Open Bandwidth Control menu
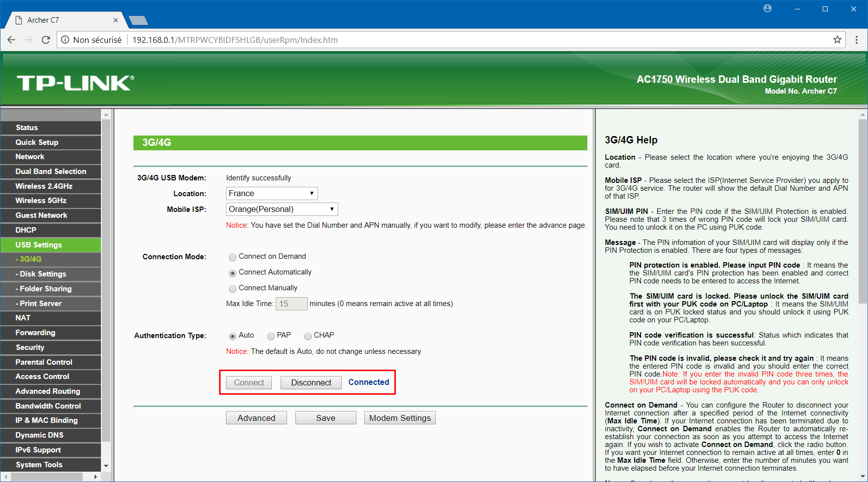The image size is (868, 482). pyautogui.click(x=51, y=406)
